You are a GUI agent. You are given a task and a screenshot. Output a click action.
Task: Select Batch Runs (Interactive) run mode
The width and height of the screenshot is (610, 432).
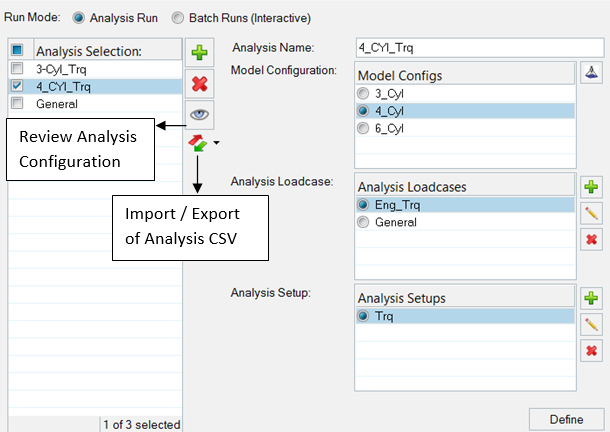click(x=178, y=18)
